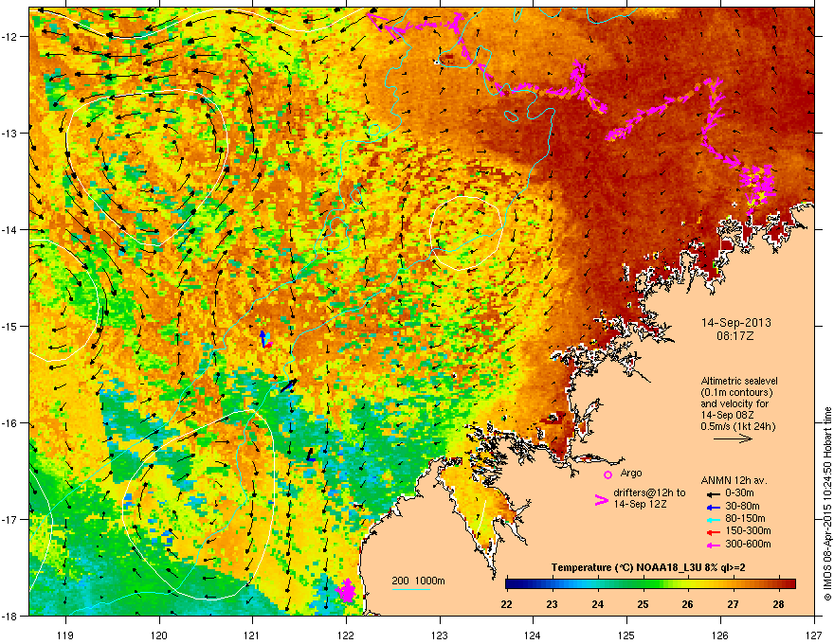Click the small white sea-level contour near 14°S 123.4°E
This screenshot has width=834, height=644.
(466, 233)
